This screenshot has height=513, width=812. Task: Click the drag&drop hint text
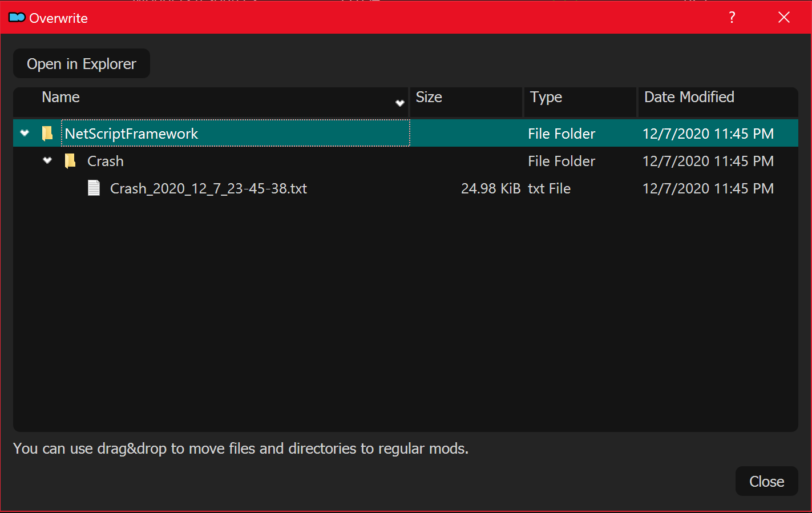(x=241, y=449)
